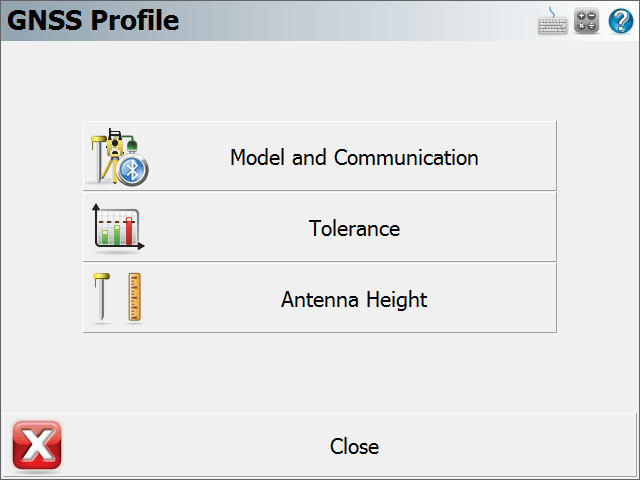Click the red X close icon
The image size is (640, 480).
pos(37,445)
